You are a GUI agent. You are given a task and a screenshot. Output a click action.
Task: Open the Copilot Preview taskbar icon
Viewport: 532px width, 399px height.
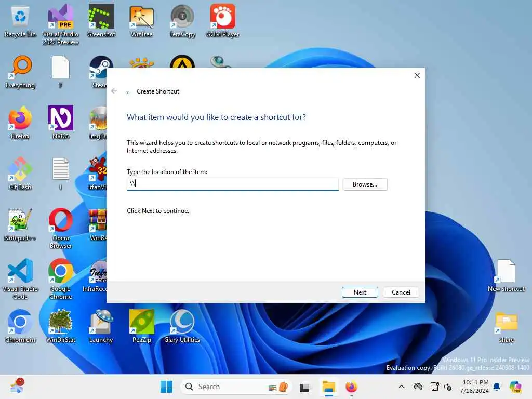pyautogui.click(x=515, y=387)
